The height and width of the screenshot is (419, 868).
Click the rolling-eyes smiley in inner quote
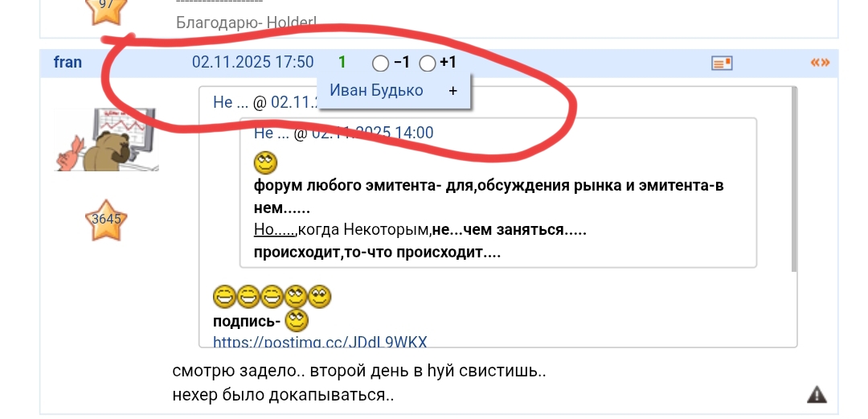coord(266,163)
